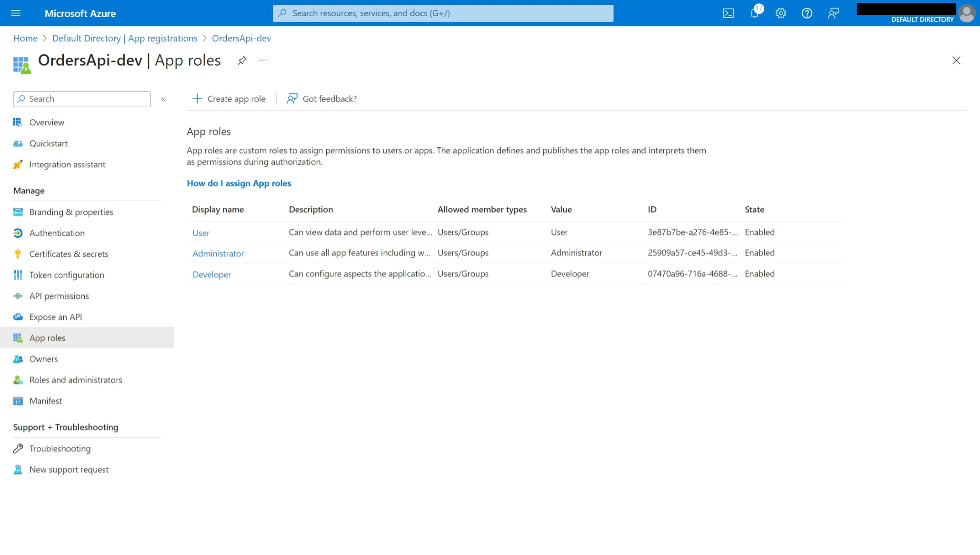Screen dimensions: 980x555
Task: Select App roles in the sidebar
Action: (x=87, y=338)
